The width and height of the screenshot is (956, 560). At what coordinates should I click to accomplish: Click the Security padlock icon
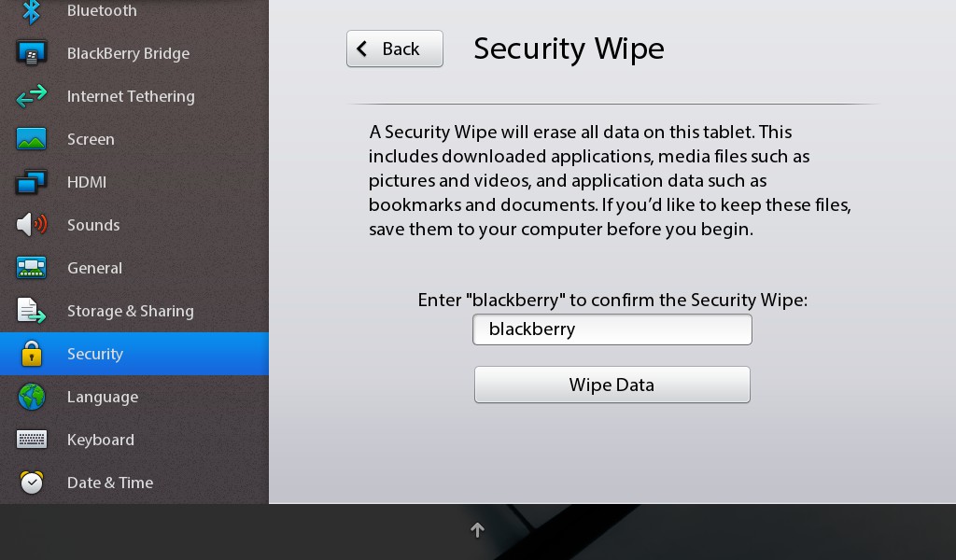coord(31,354)
